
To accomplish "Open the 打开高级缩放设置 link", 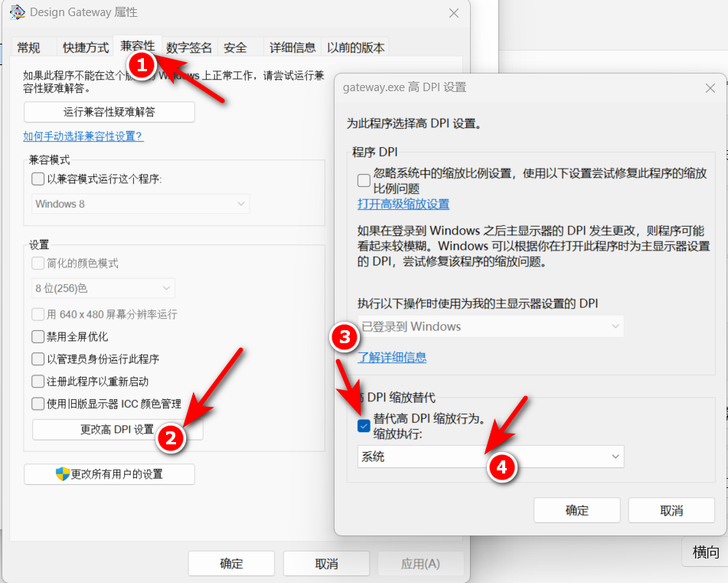I will tap(403, 204).
